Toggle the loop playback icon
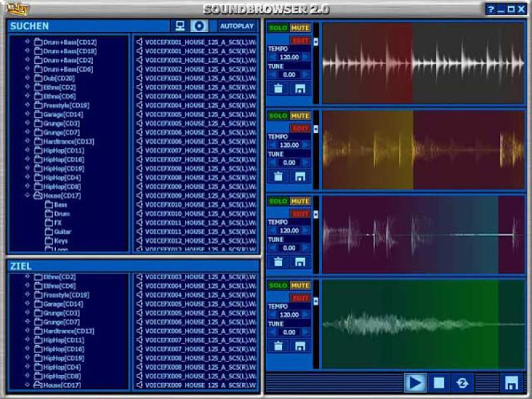This screenshot has width=532, height=399. 462,382
